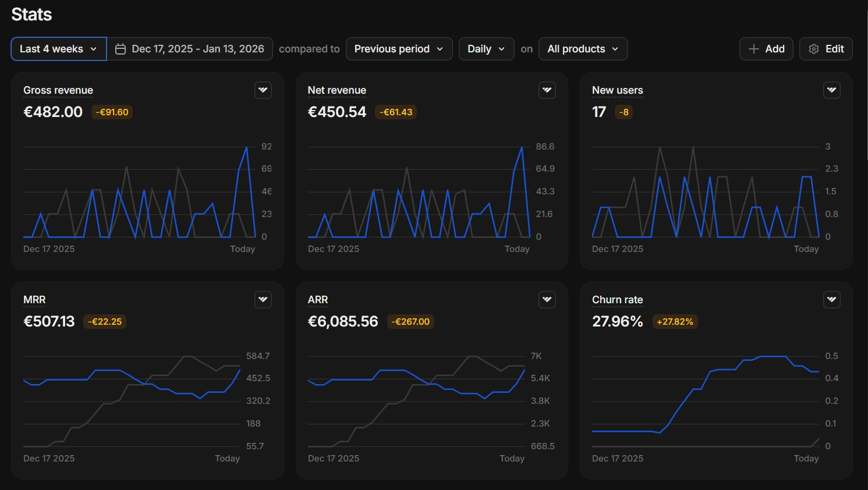
Task: Click the calendar icon in date range
Action: [121, 49]
